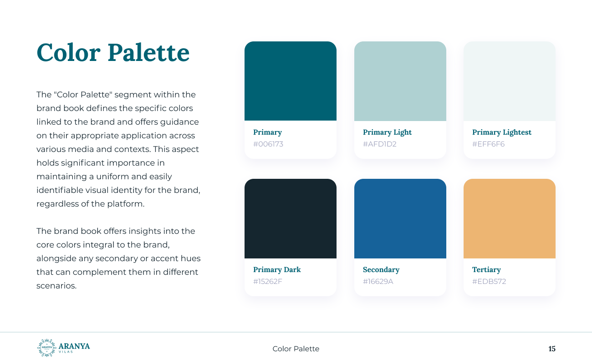Image resolution: width=592 pixels, height=364 pixels.
Task: Select the #EDB572 hex code
Action: tap(489, 282)
